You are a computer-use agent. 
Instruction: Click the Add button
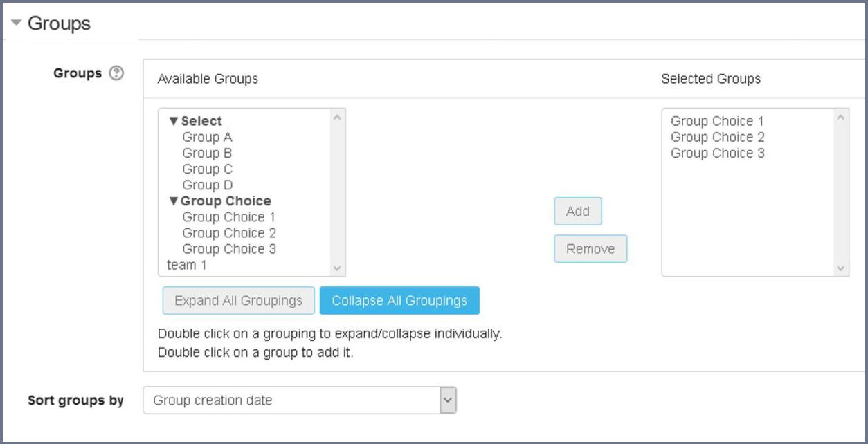[x=577, y=211]
